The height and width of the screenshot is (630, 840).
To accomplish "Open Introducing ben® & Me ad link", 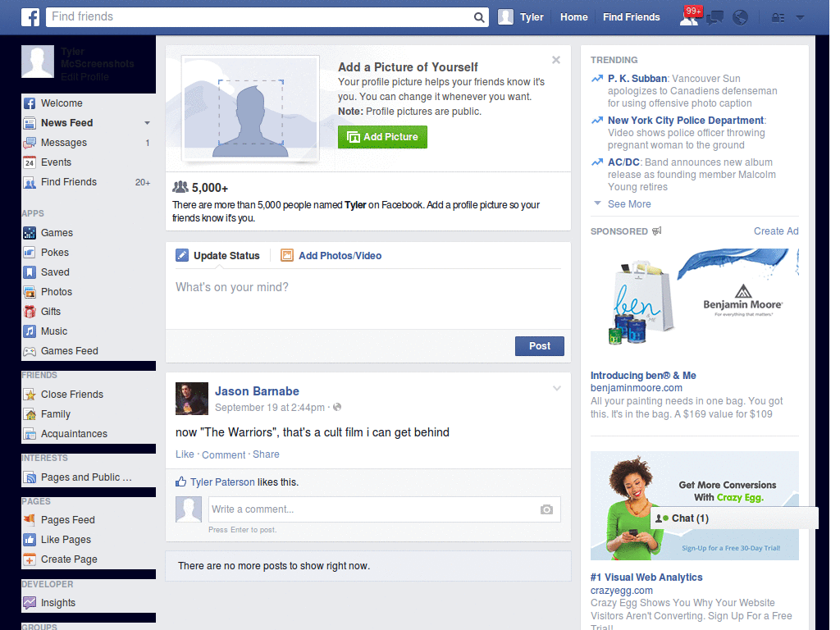I will (643, 376).
